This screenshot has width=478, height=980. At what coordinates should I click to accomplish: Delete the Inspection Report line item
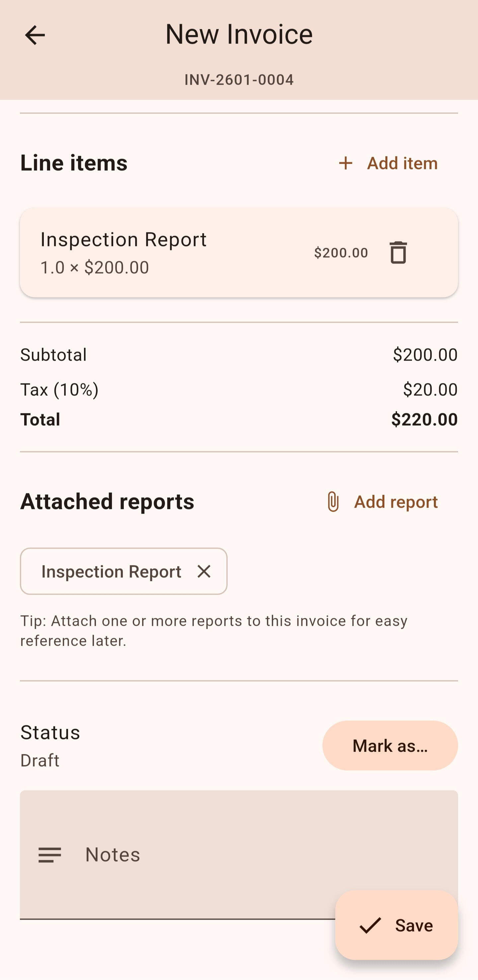(x=398, y=253)
